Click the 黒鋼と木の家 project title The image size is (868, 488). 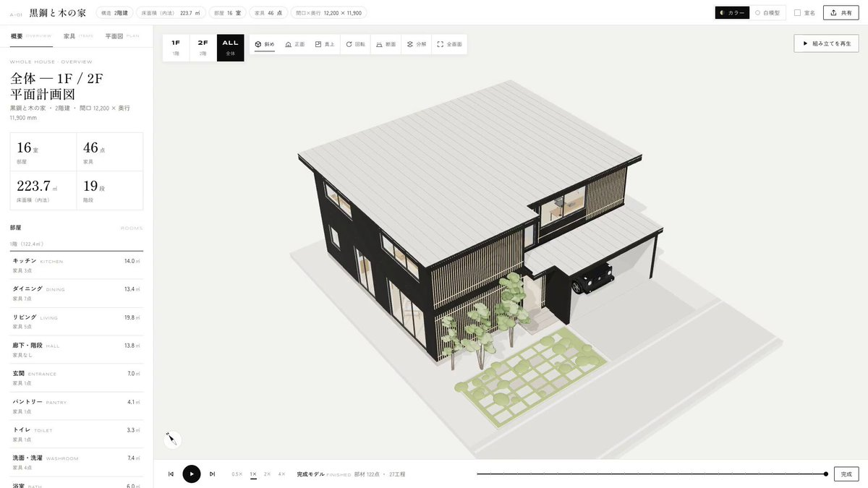[x=58, y=12]
